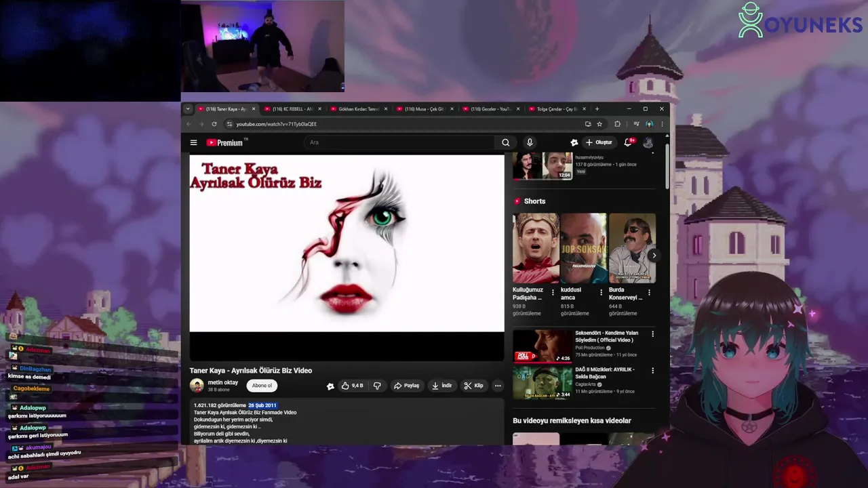Open the YouTube hamburger guide menu
The image size is (868, 488).
pyautogui.click(x=193, y=142)
